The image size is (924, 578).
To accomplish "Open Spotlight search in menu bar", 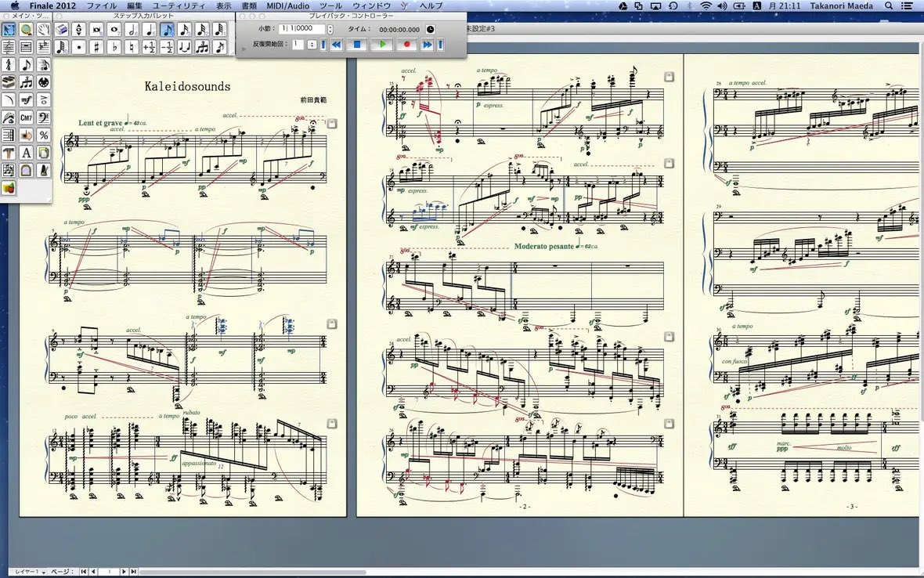I will pos(889,5).
